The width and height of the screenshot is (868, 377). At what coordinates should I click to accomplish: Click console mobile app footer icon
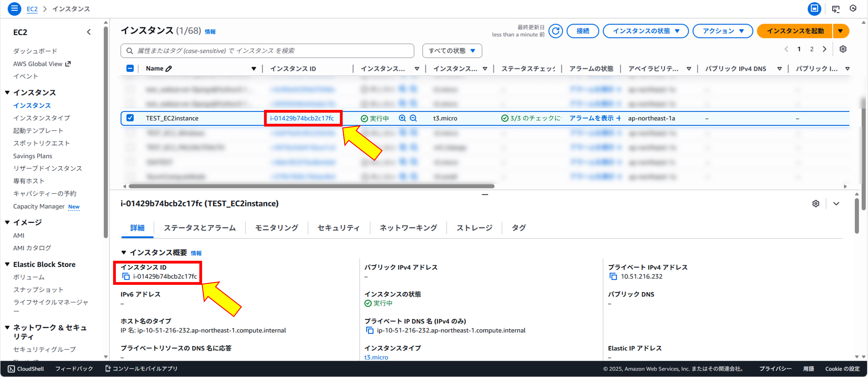pos(108,369)
